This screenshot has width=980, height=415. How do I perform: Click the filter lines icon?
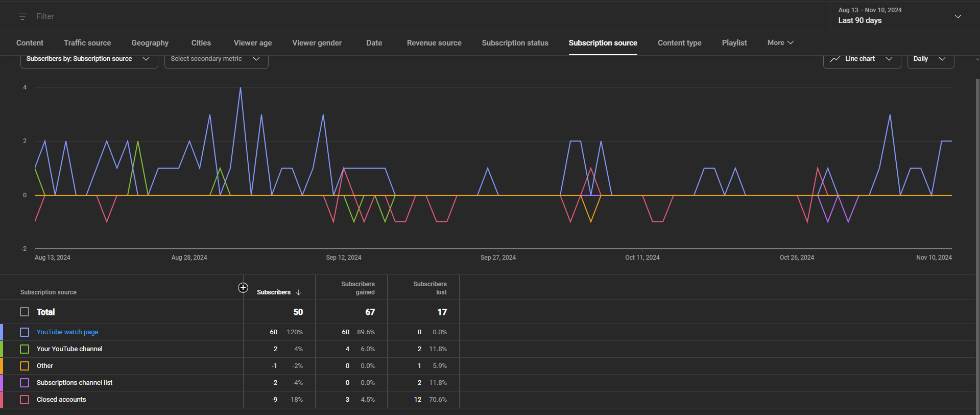[22, 16]
